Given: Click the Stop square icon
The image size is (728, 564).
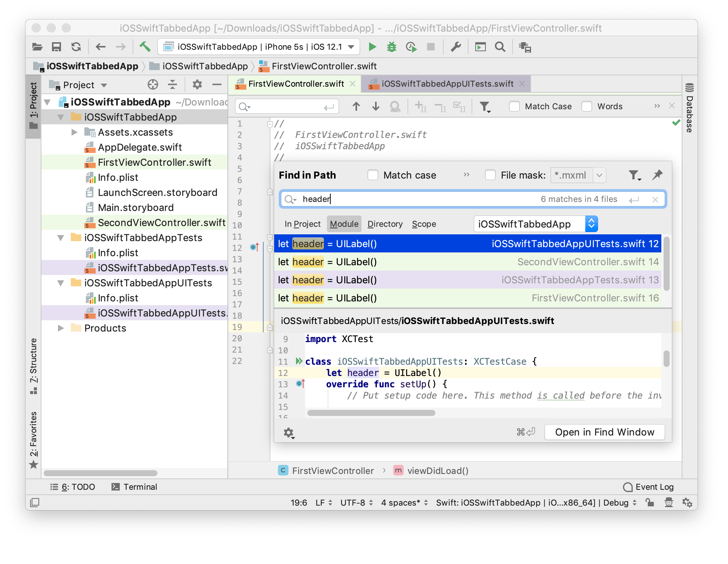Looking at the screenshot, I should point(431,47).
